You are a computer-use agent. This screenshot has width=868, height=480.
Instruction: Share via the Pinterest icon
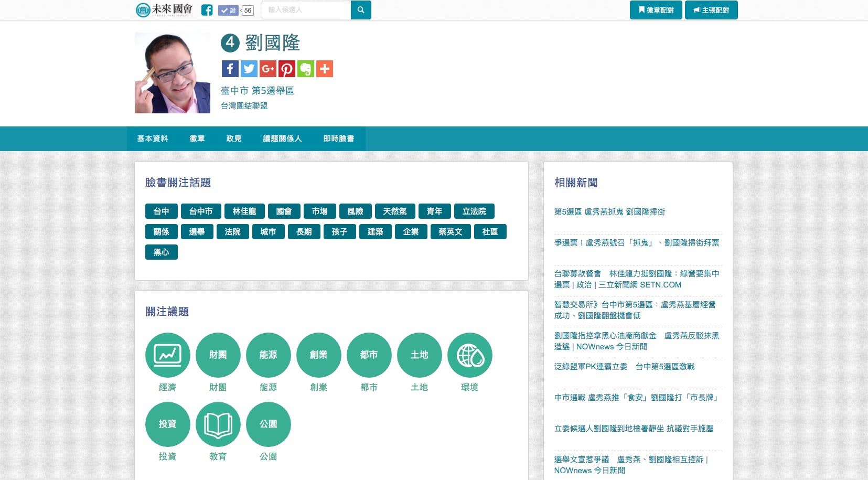point(287,69)
